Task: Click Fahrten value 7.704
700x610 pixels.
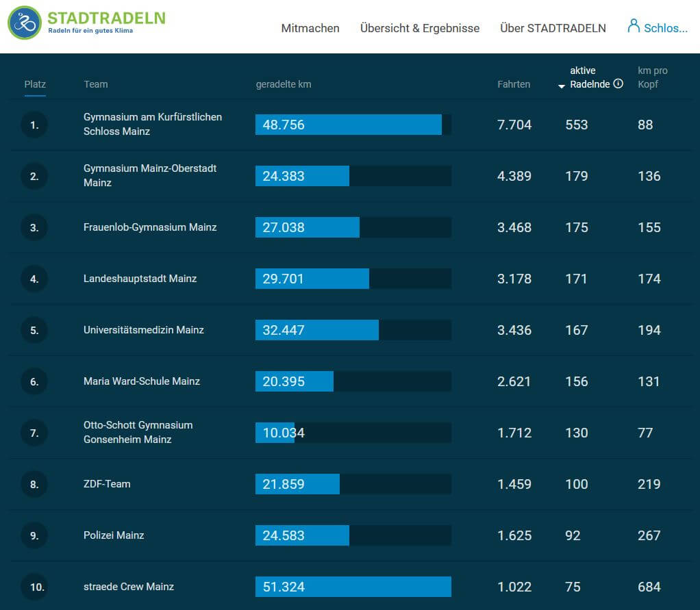Action: coord(514,125)
